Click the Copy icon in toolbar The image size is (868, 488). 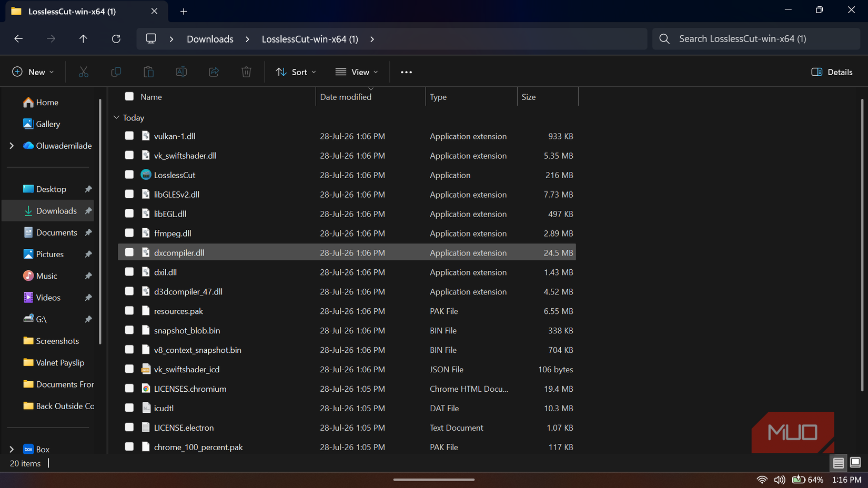coord(116,72)
